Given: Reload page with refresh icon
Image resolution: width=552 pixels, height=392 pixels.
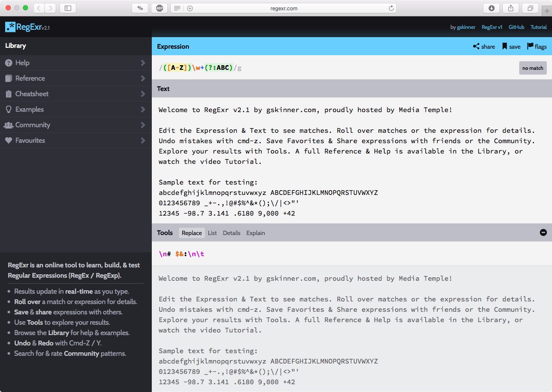Looking at the screenshot, I should (x=391, y=8).
